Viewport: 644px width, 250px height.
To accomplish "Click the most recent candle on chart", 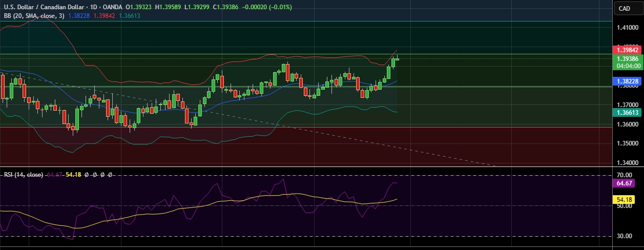I will click(x=397, y=59).
